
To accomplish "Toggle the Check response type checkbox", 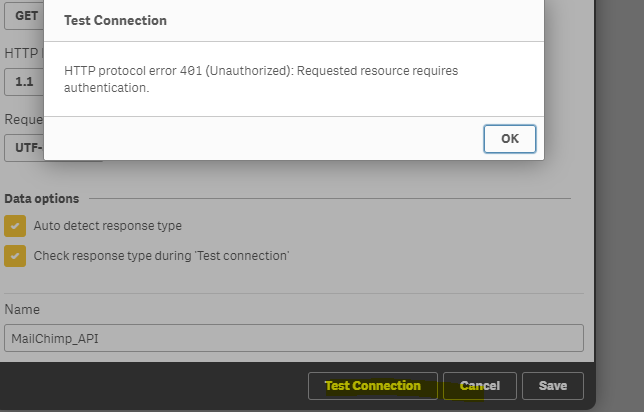I will click(15, 256).
